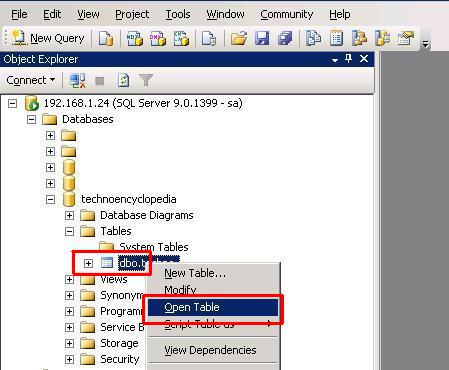Click the Properties Window toolbar icon
Viewport: 449px width, 370px height.
click(406, 38)
